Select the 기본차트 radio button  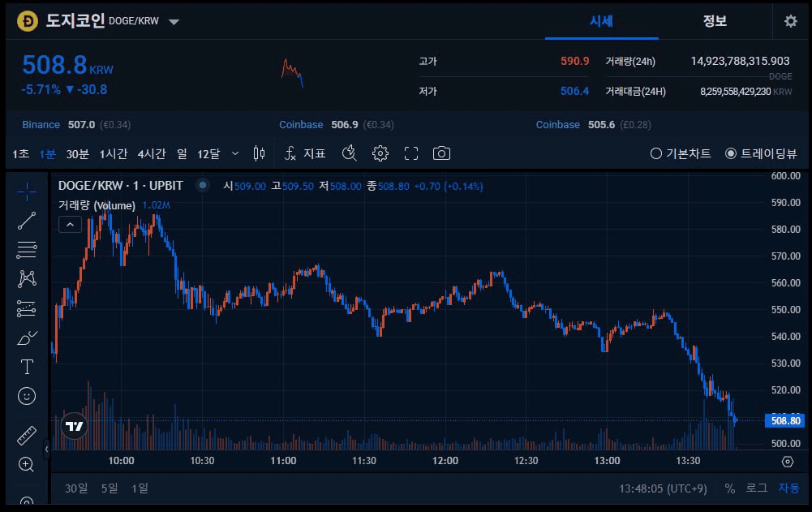[x=655, y=153]
